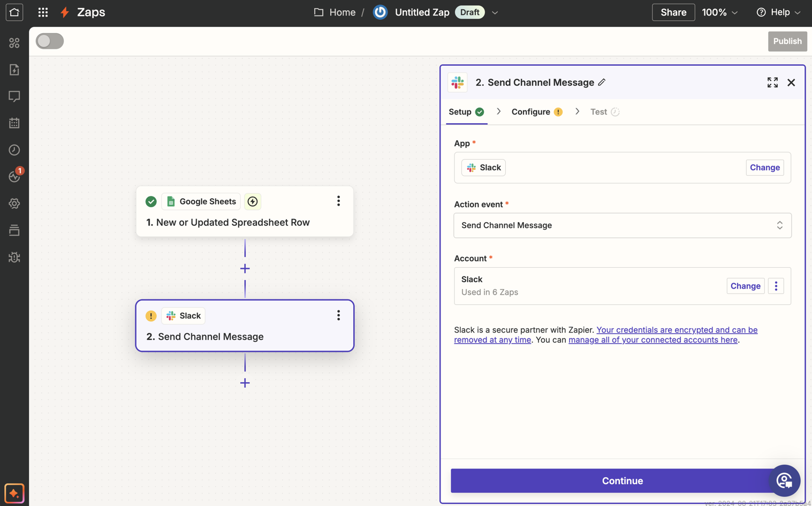Follow the manage all connected accounts link

point(652,339)
